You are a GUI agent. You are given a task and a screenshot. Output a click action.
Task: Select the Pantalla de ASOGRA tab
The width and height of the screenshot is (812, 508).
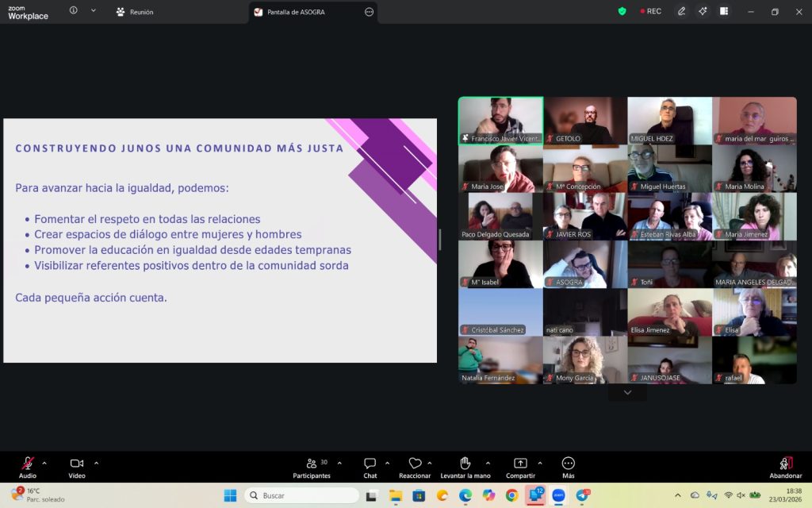[295, 12]
